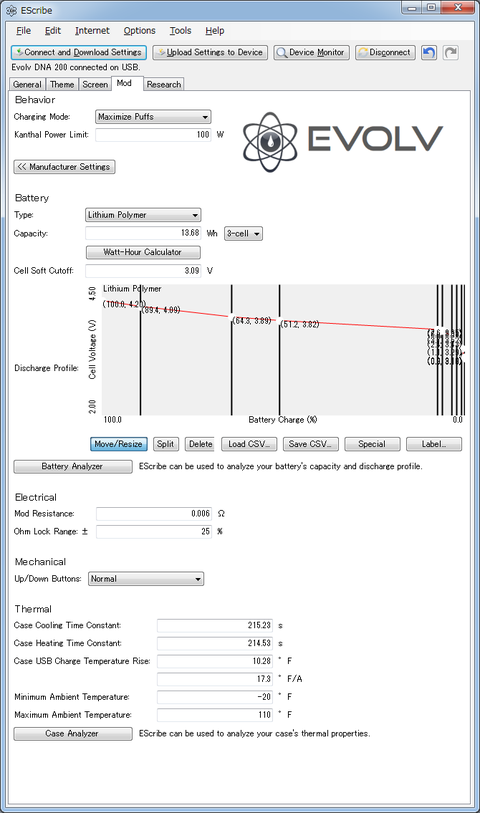
Task: Expand the Up/Down Buttons dropdown
Action: click(146, 579)
